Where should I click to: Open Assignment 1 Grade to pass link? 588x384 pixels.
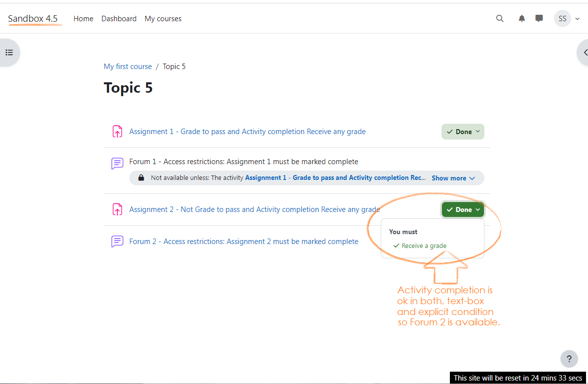tap(248, 132)
